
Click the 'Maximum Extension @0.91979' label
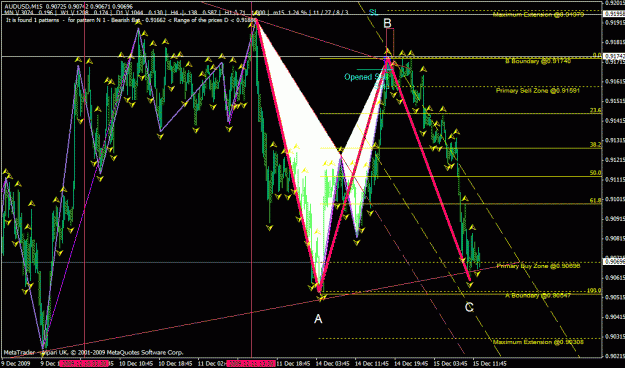point(538,15)
